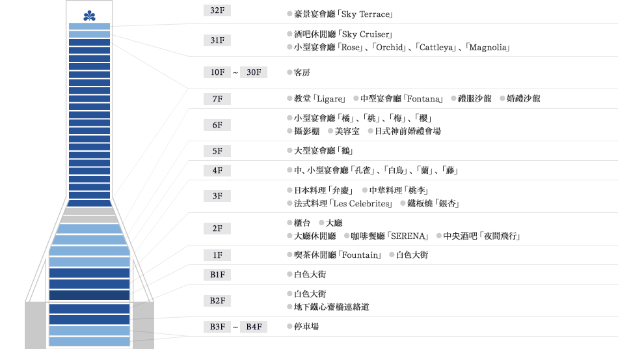Click the hotel logo atop the tower
The height and width of the screenshot is (349, 644).
coord(89,16)
